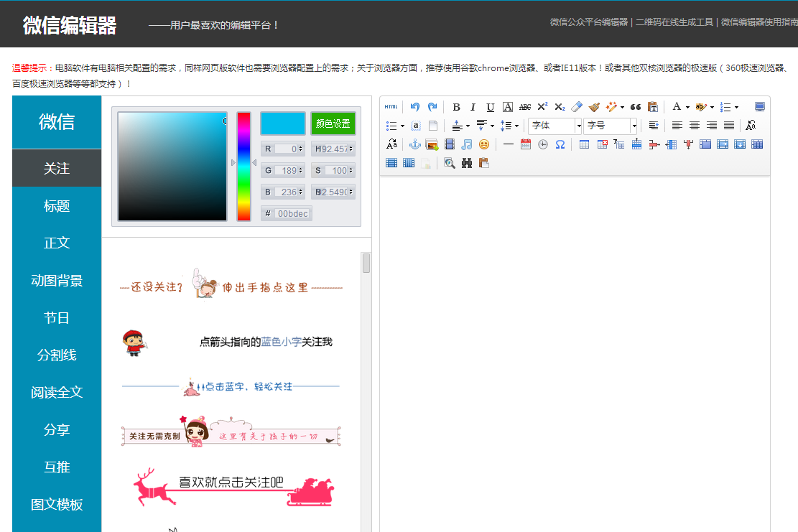798x532 pixels.
Task: Pick a color in the saturation square
Action: tap(172, 167)
